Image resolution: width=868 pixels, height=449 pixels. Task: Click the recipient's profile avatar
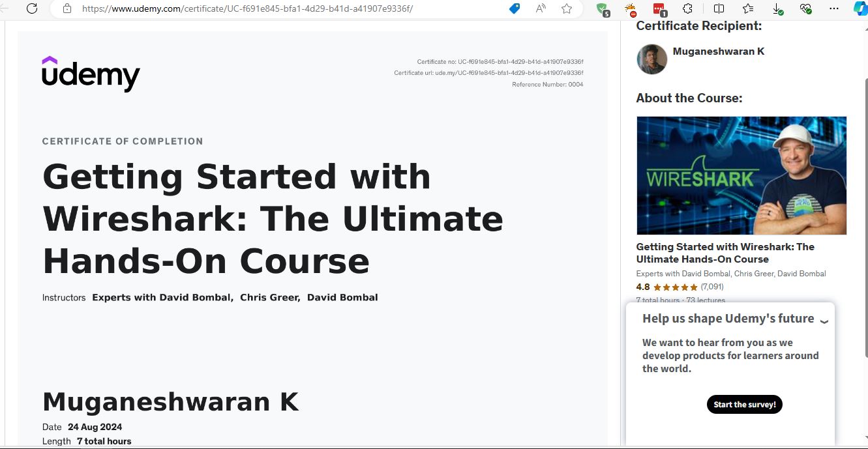pyautogui.click(x=652, y=59)
